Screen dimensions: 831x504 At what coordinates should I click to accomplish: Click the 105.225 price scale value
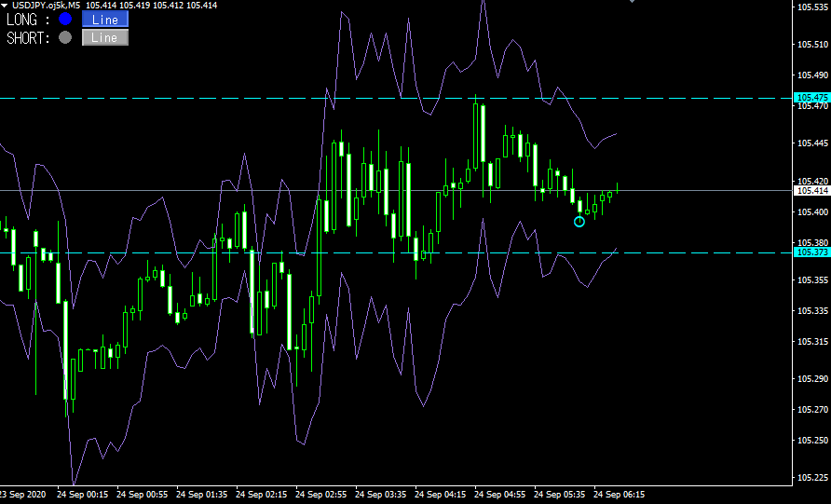(x=812, y=478)
